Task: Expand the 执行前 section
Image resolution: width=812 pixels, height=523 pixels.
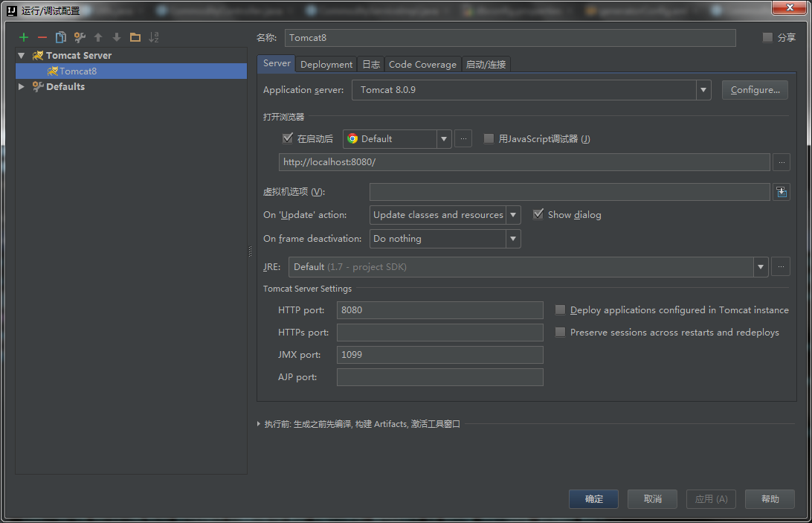Action: [259, 424]
